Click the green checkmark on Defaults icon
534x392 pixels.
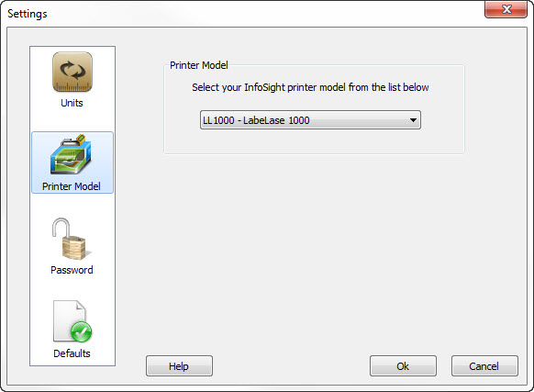[x=81, y=331]
